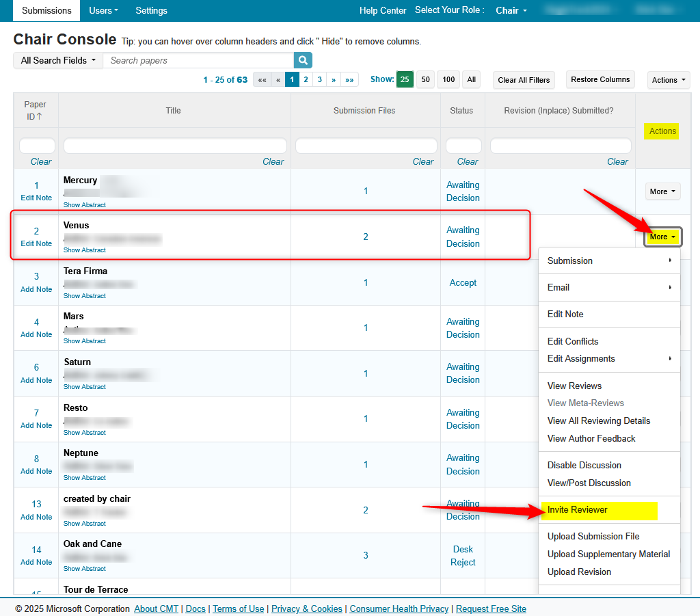Show 50 papers per page

coord(425,79)
